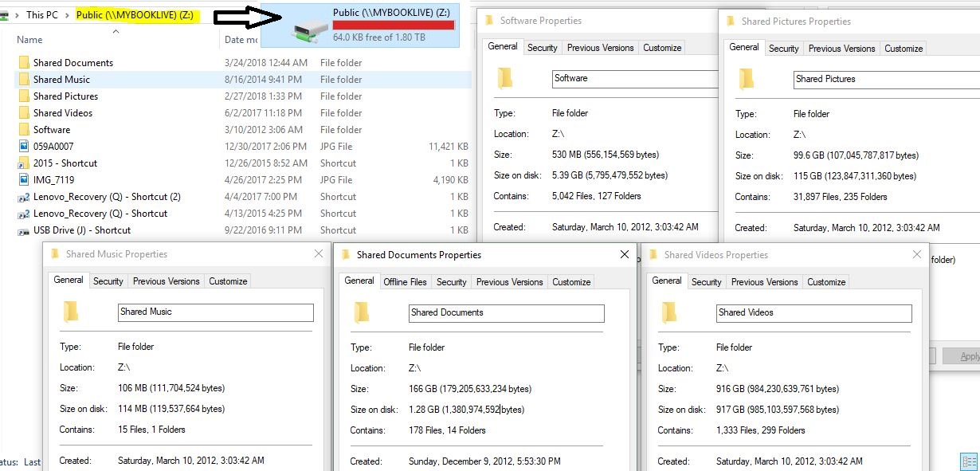Click the folder icon in Shared Music Properties General tab
The height and width of the screenshot is (471, 980).
[71, 312]
